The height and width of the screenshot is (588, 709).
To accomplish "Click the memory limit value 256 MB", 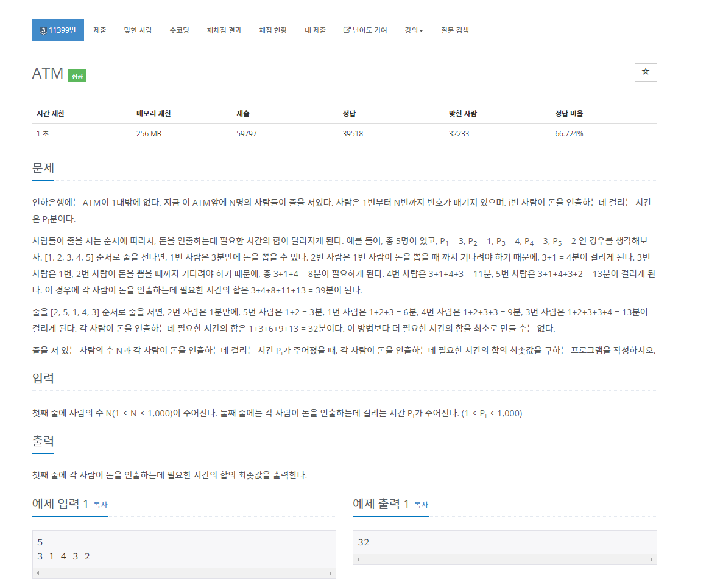I will click(x=149, y=134).
